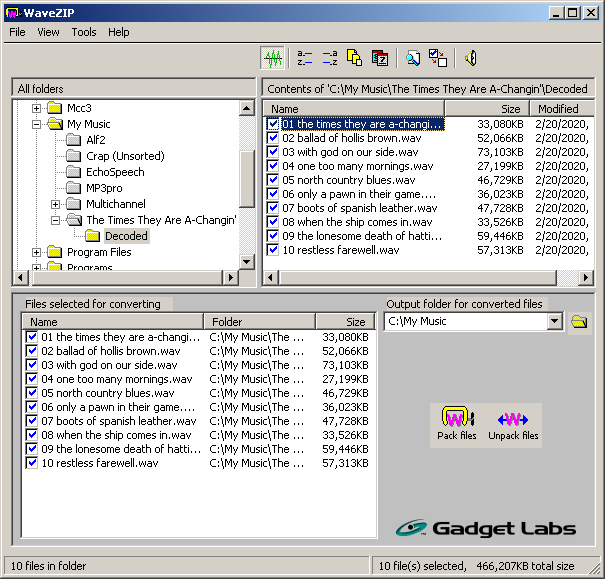The height and width of the screenshot is (579, 605).
Task: Select the Program Files folder
Action: (99, 252)
